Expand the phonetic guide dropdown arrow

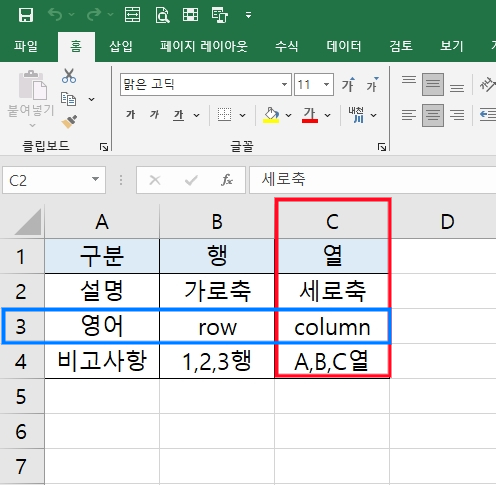pyautogui.click(x=374, y=115)
